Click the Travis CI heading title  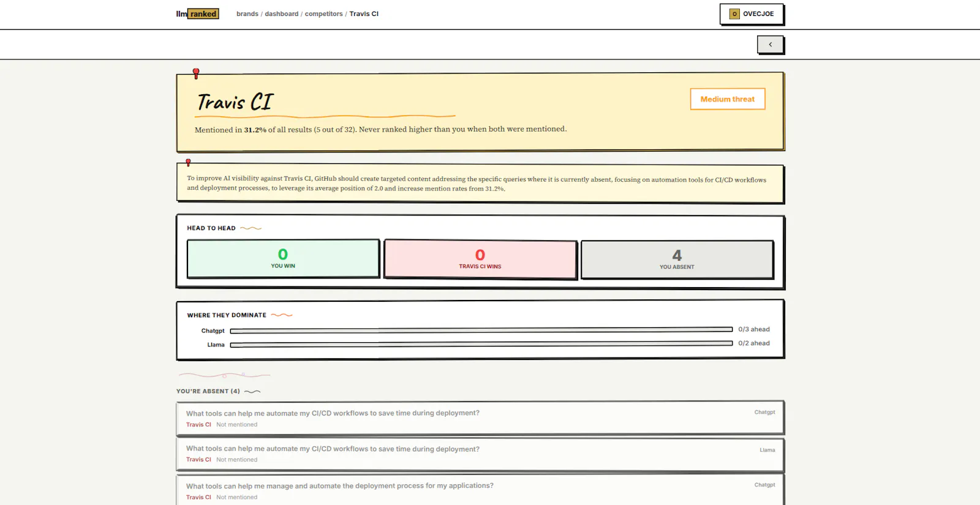(x=235, y=102)
